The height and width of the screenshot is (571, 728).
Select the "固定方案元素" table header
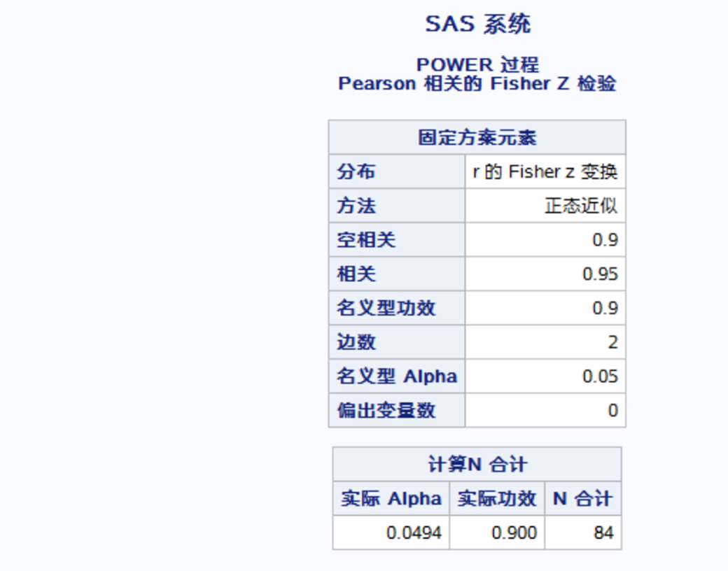(x=477, y=137)
